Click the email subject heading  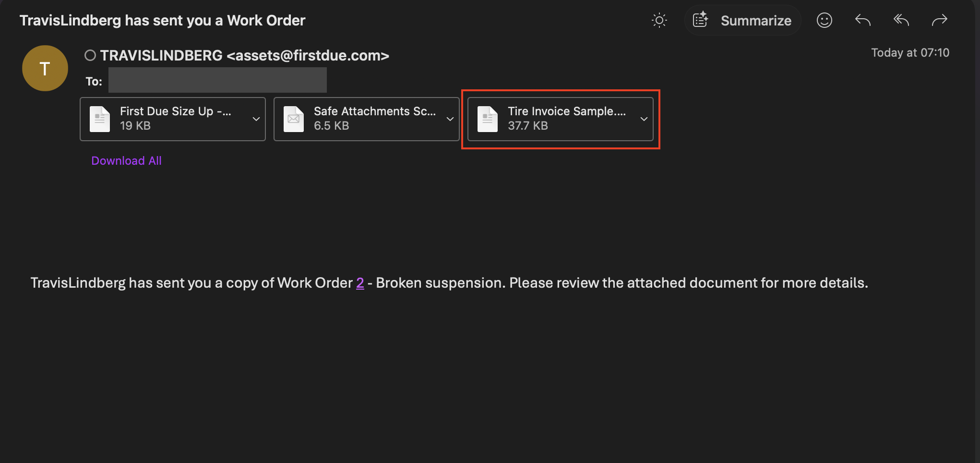click(x=162, y=20)
